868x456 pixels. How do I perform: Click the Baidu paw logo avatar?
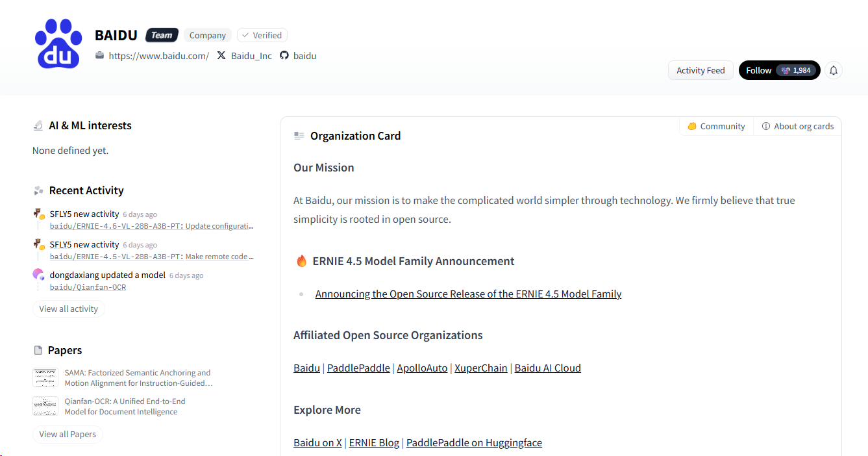[58, 44]
